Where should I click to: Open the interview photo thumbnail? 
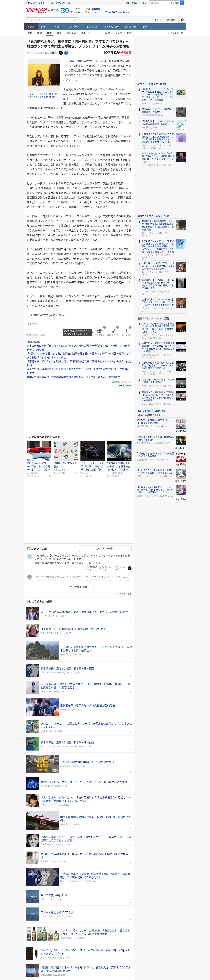pos(44,75)
